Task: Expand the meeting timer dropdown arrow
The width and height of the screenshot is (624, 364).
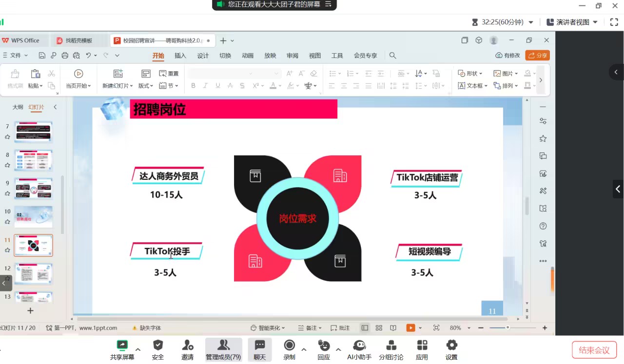Action: 531,22
